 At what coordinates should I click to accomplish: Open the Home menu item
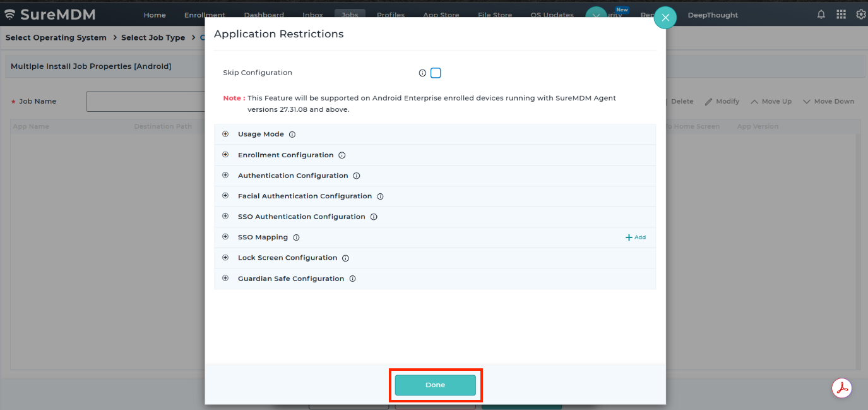155,15
